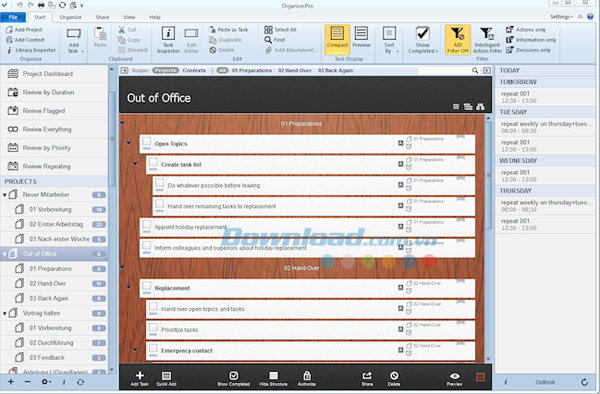Viewport: 600px width, 394px height.
Task: Switch to the Share ribbon tab
Action: (x=102, y=17)
